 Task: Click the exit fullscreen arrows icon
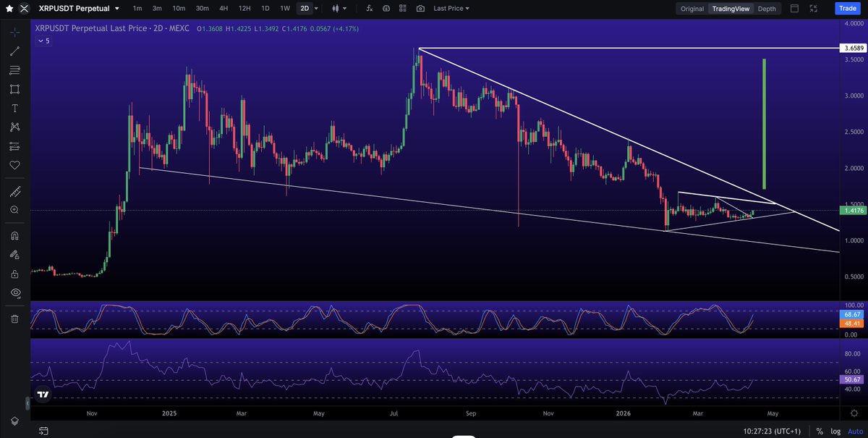[814, 9]
